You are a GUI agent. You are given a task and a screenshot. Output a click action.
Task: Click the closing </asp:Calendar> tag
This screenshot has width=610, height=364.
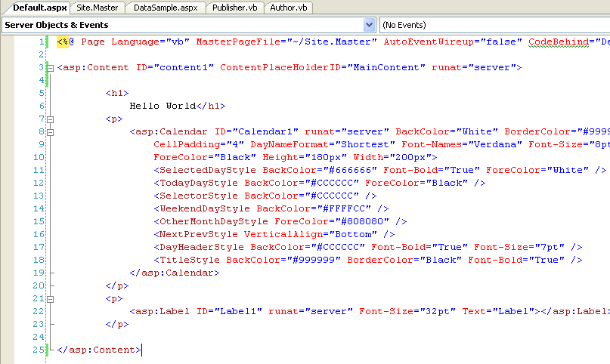pyautogui.click(x=175, y=273)
